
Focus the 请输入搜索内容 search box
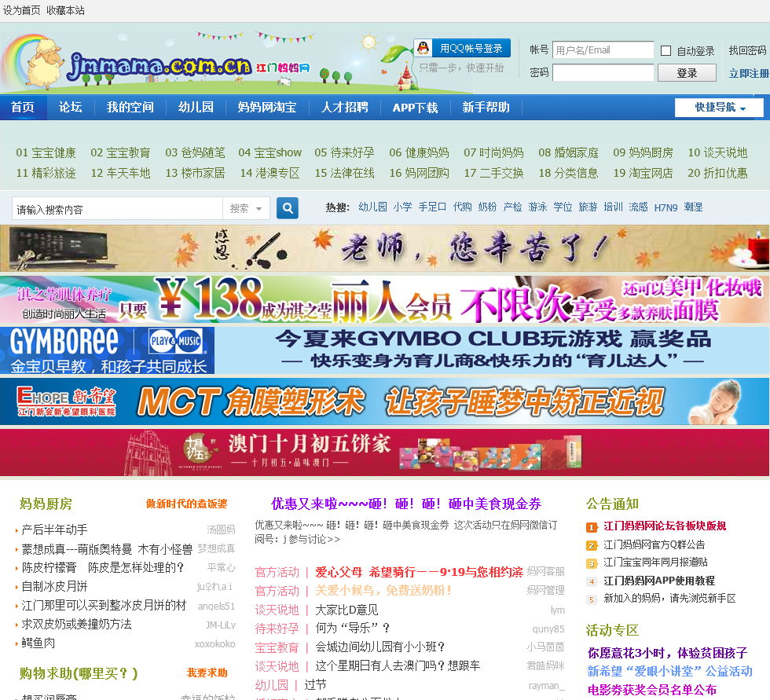117,209
